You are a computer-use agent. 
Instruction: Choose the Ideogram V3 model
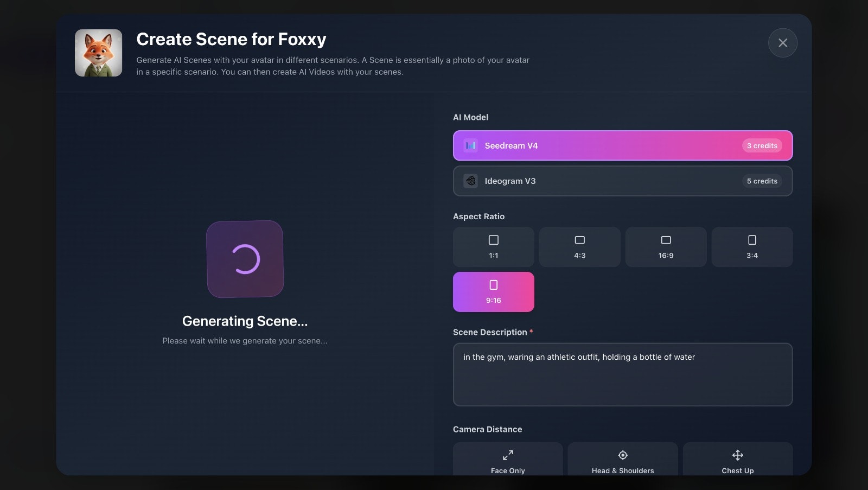[x=622, y=181]
